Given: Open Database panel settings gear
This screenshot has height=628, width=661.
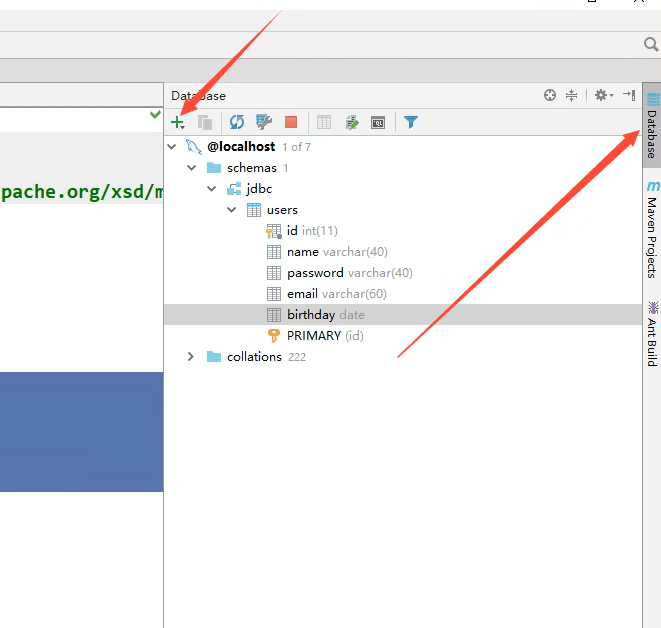Looking at the screenshot, I should tap(603, 95).
